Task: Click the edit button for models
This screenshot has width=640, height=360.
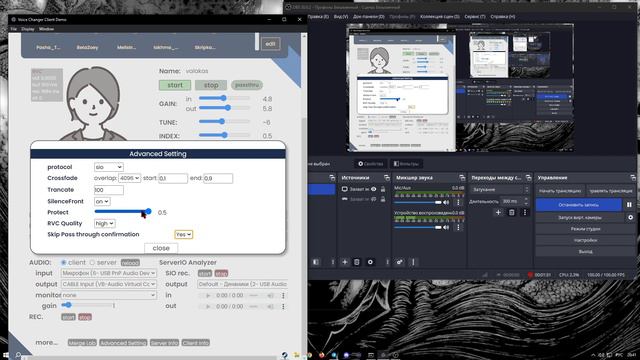Action: 271,44
